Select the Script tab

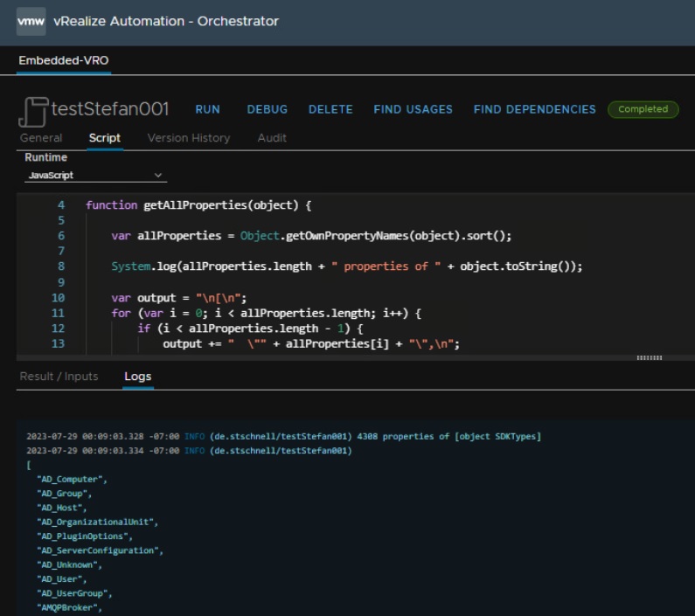105,138
